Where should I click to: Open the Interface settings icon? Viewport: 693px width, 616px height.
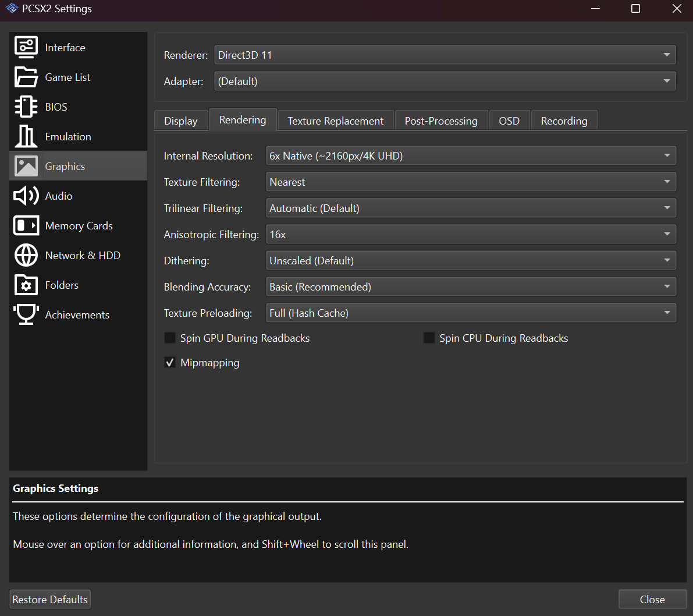pyautogui.click(x=26, y=47)
